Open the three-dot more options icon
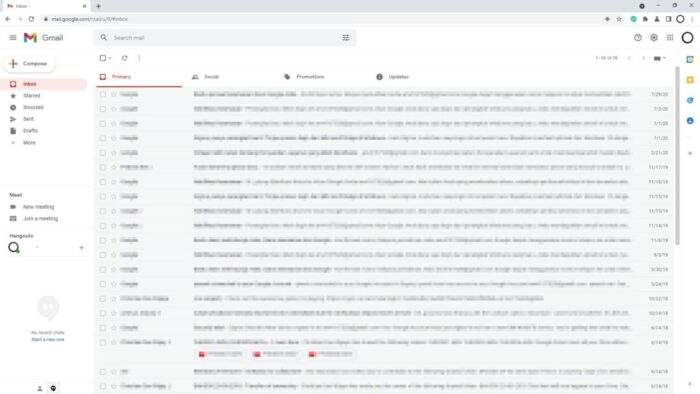The width and height of the screenshot is (700, 394). tap(139, 58)
